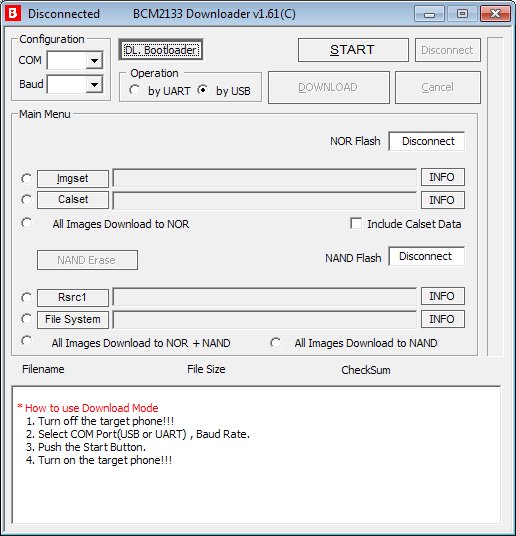Click the DOWNLOAD button
This screenshot has width=516, height=536.
[329, 88]
